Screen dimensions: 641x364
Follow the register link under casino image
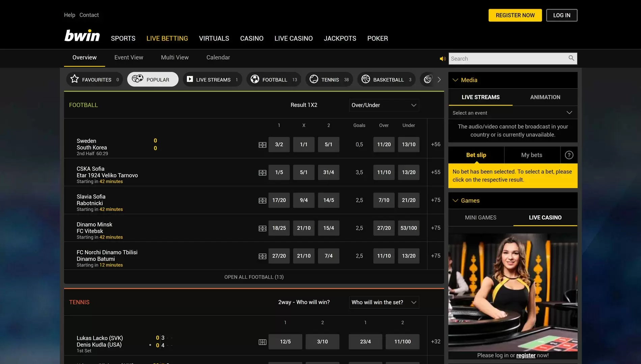[526, 355]
